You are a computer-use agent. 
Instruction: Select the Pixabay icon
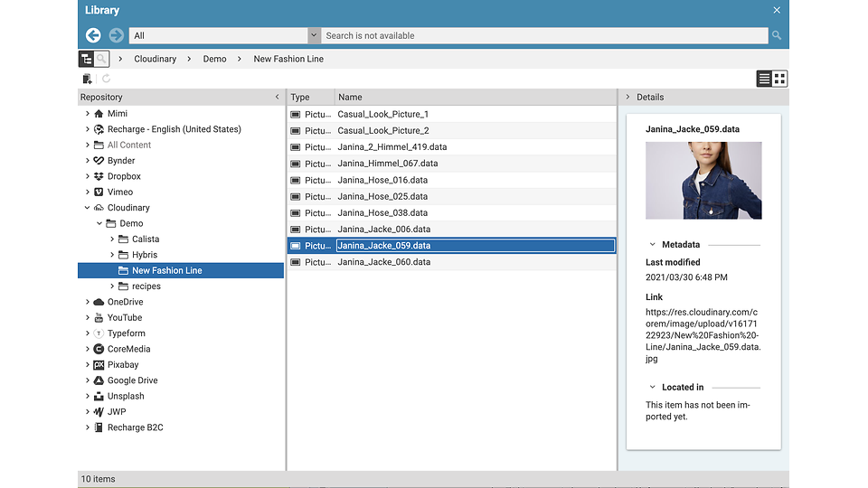point(99,364)
